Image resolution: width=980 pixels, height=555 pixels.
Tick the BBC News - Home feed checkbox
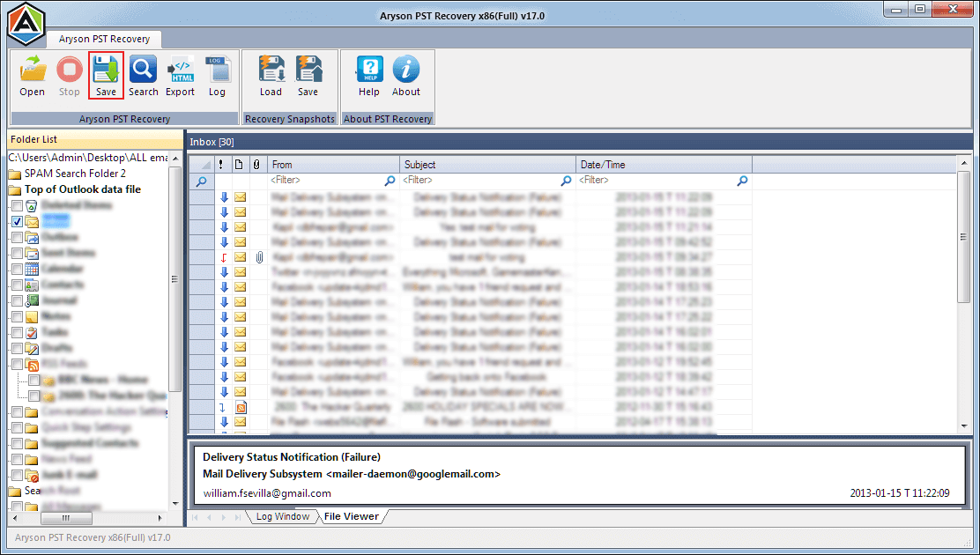point(33,380)
